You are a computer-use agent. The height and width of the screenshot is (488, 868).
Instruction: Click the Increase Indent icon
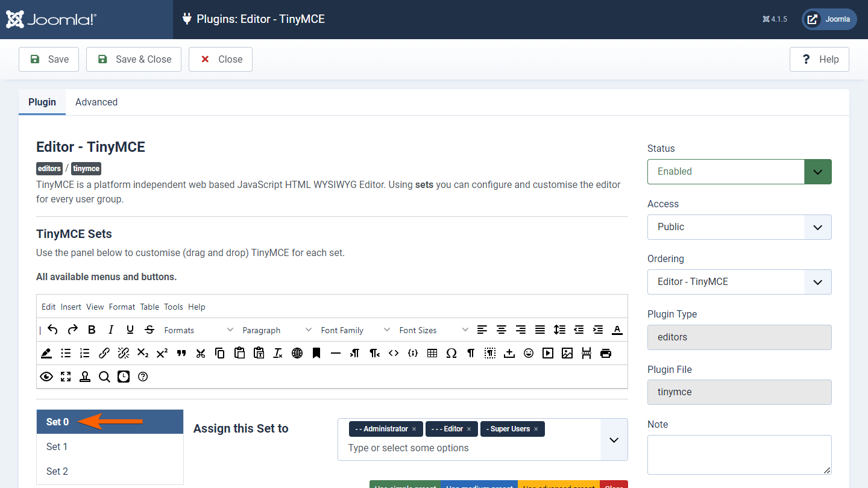coord(598,330)
